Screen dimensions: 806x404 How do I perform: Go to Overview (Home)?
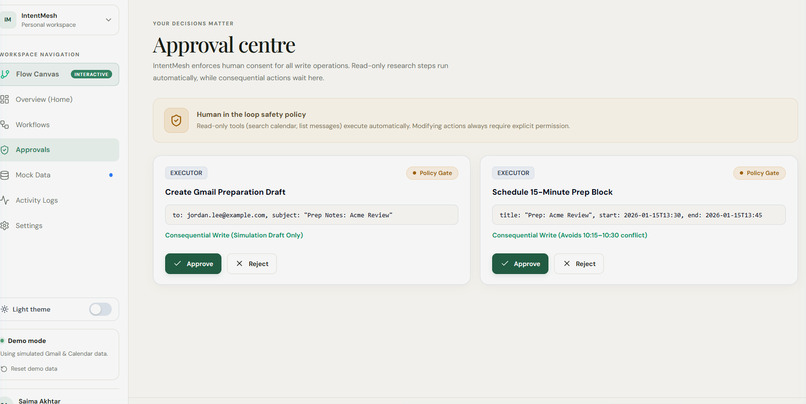(59, 99)
